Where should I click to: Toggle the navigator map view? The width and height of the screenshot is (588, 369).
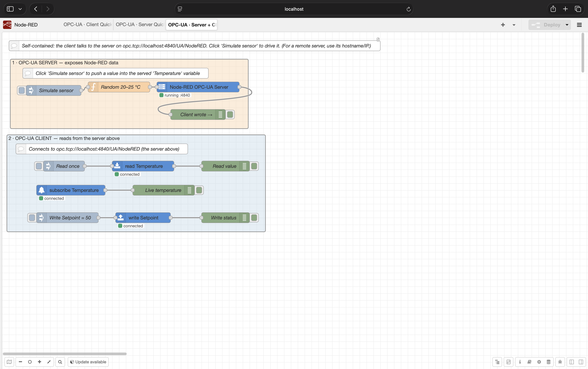click(x=9, y=362)
